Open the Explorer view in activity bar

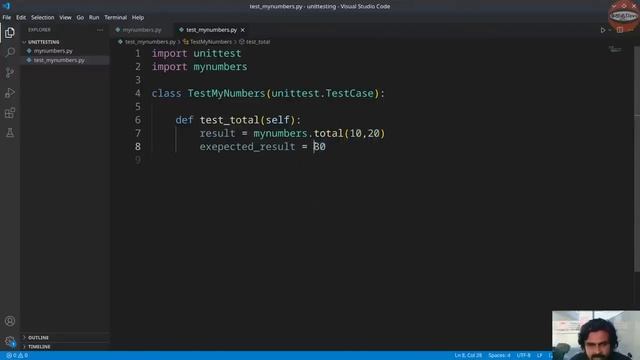10,33
